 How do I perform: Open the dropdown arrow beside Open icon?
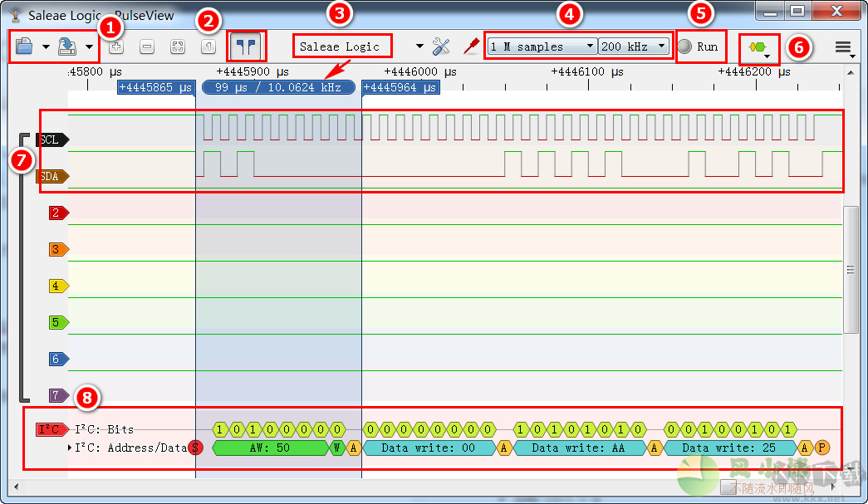[46, 47]
